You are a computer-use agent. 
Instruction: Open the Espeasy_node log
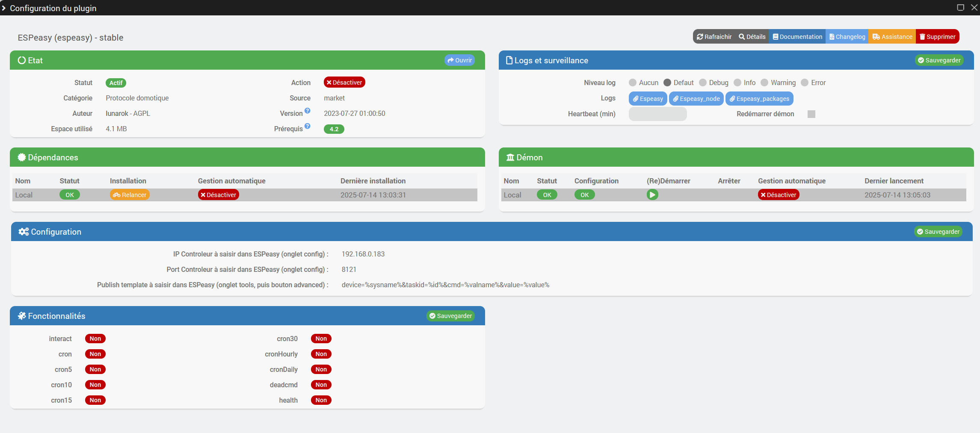click(696, 99)
